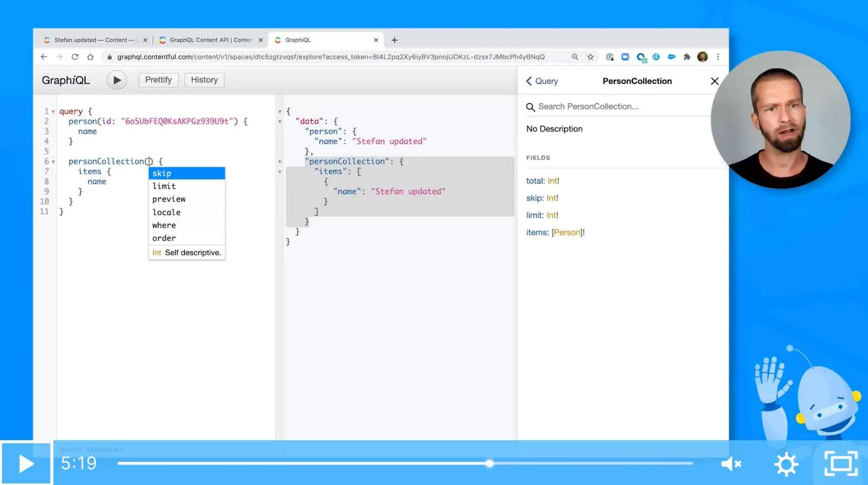Bookmark this page with the star
Viewport: 868px width, 485px height.
point(590,57)
